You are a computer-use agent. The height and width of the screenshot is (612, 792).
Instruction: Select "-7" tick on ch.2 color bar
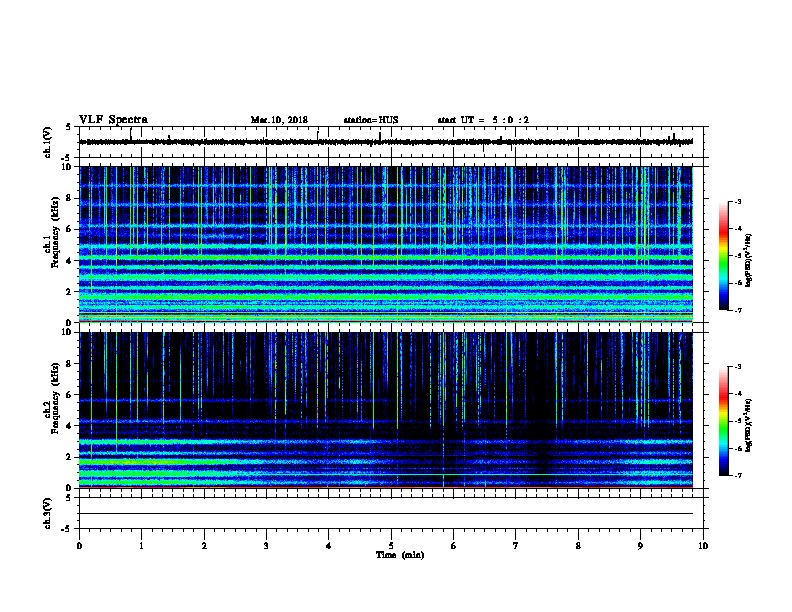[x=737, y=475]
